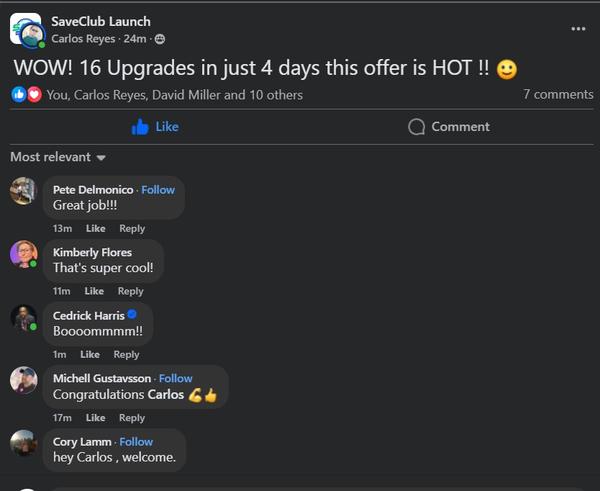Like Pete Delmonico's Great job comment
600x491 pixels.
(95, 228)
